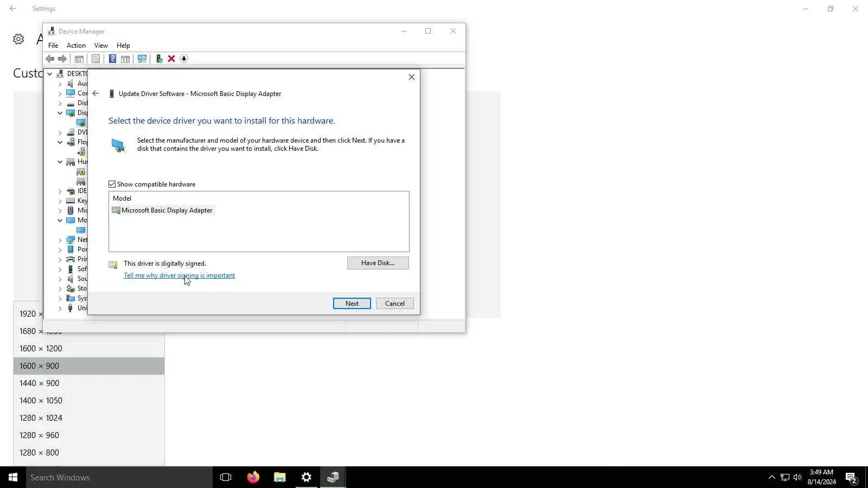868x488 pixels.
Task: Collapse the DESKTOP root node in tree
Action: click(x=50, y=74)
